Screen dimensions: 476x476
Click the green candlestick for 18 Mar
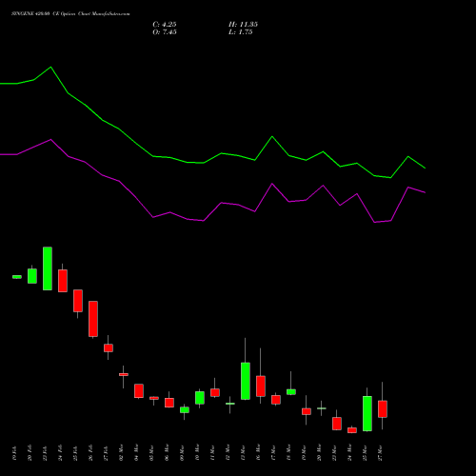(x=291, y=392)
